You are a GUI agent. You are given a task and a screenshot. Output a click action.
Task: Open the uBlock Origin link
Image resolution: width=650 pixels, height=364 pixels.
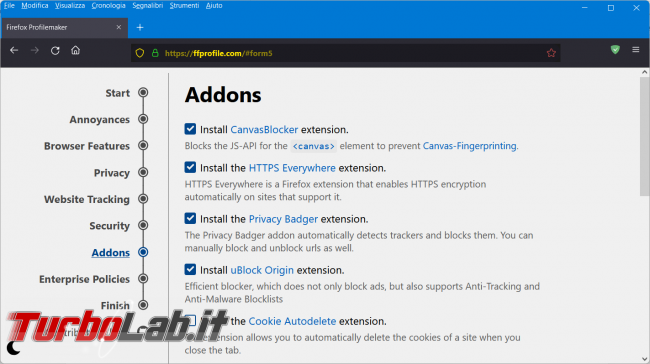pyautogui.click(x=262, y=270)
